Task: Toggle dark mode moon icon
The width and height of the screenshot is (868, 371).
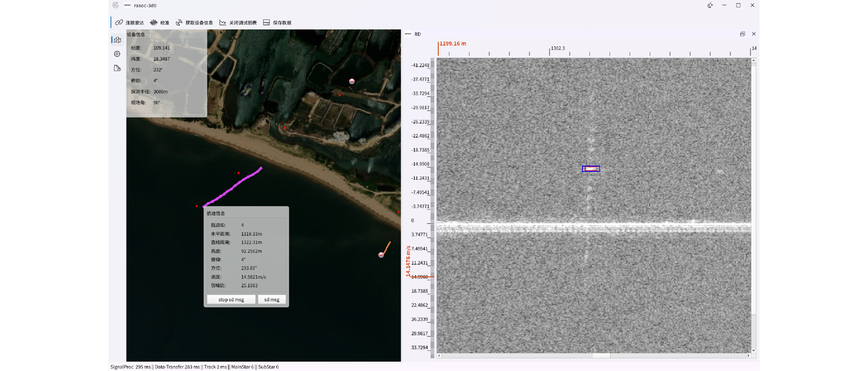Action: point(710,6)
